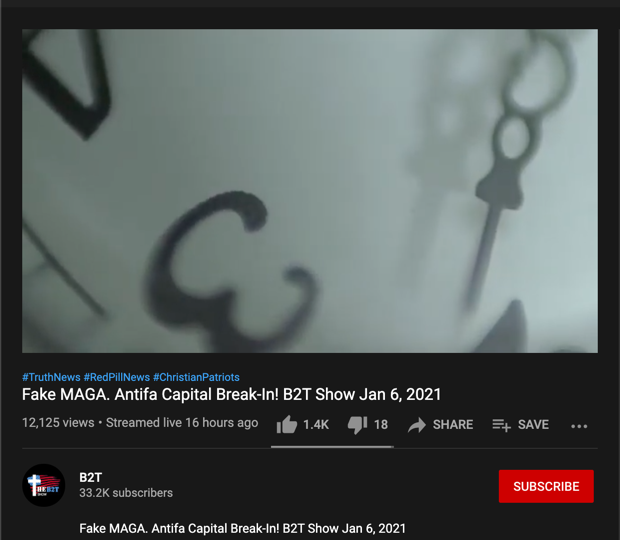Click the thumbs up like icon
The width and height of the screenshot is (620, 540).
click(287, 425)
